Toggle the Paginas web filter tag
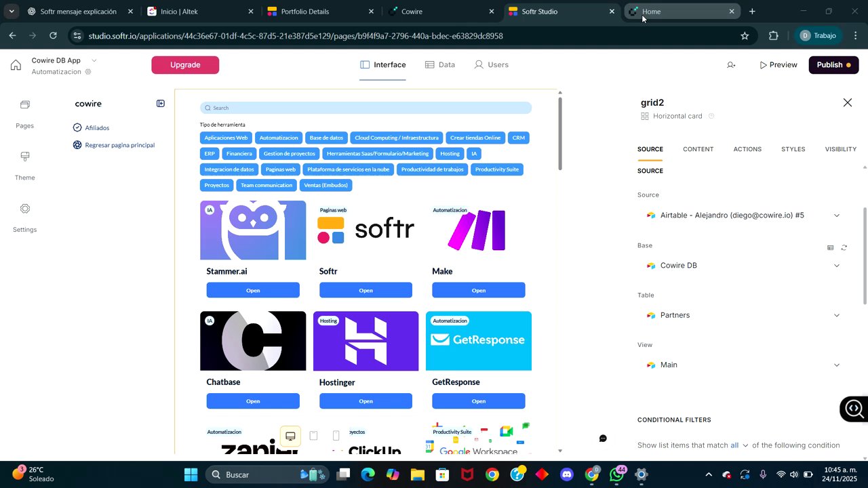The width and height of the screenshot is (868, 488). [280, 169]
